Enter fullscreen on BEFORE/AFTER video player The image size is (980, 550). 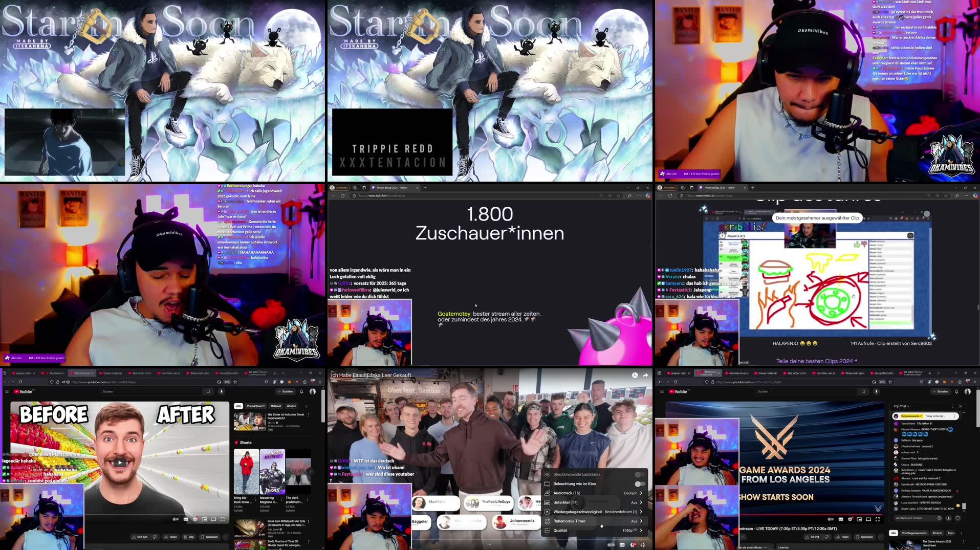click(223, 519)
